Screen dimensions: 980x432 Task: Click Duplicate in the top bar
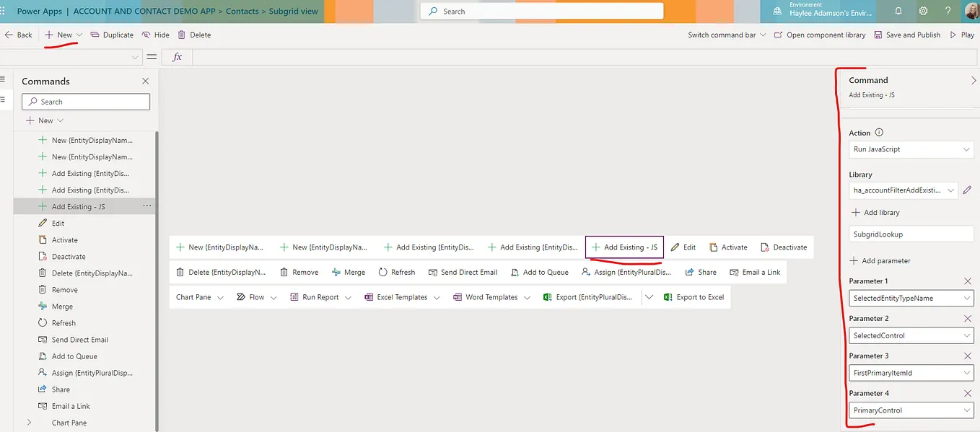point(112,35)
